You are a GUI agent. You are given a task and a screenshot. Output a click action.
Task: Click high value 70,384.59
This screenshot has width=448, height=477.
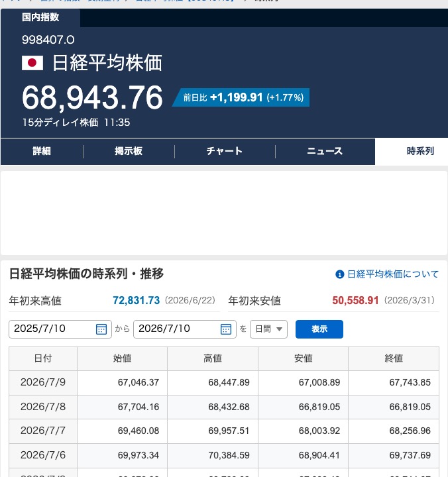pos(229,455)
